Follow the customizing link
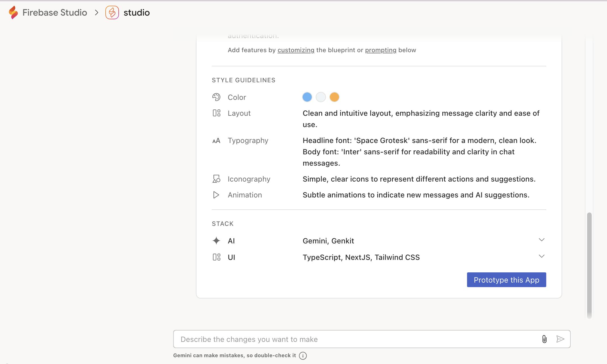 (296, 50)
